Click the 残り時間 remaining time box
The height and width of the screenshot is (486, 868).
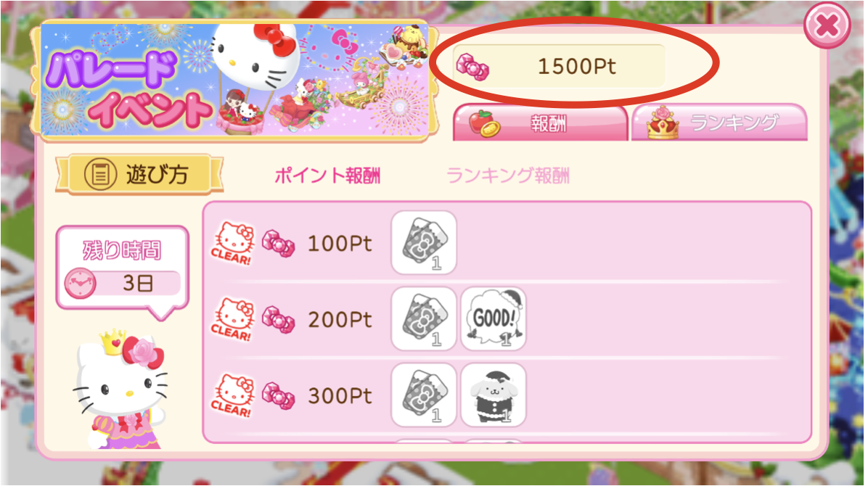[x=123, y=268]
